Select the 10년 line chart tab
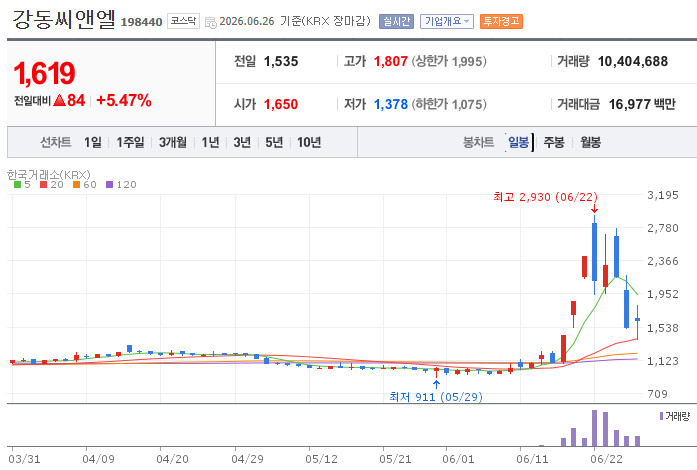The image size is (697, 470). pos(309,142)
